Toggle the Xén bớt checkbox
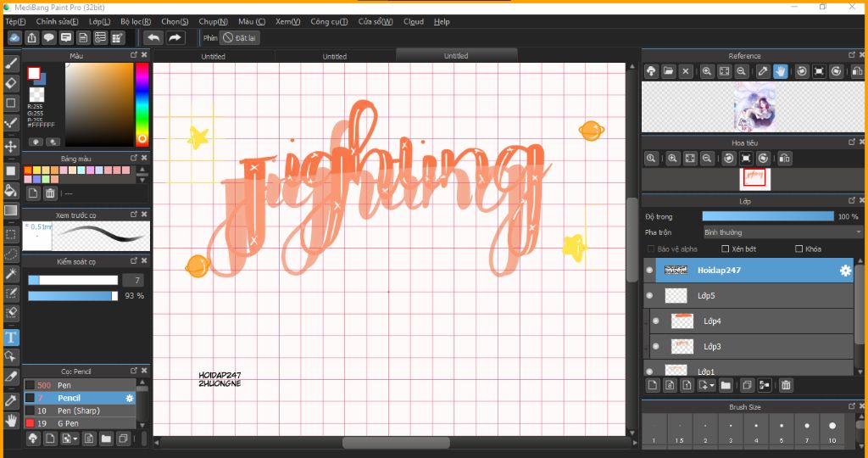The width and height of the screenshot is (868, 458). coord(726,249)
